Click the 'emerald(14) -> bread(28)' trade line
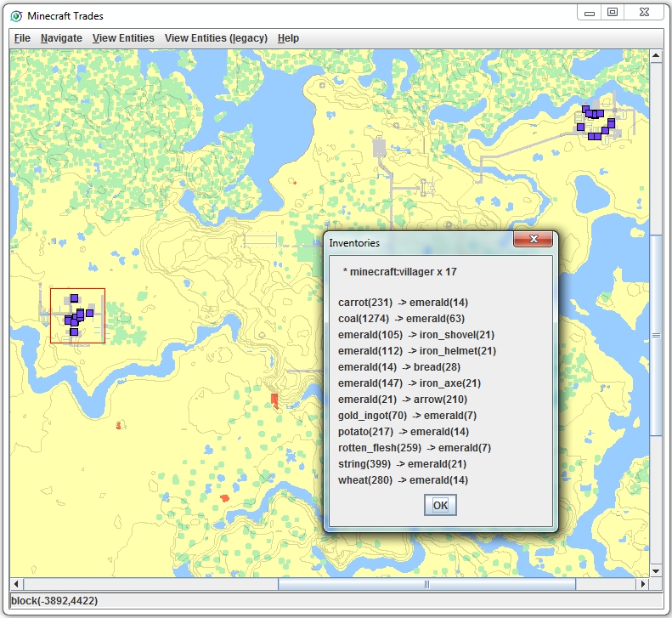The image size is (672, 618). (x=399, y=367)
